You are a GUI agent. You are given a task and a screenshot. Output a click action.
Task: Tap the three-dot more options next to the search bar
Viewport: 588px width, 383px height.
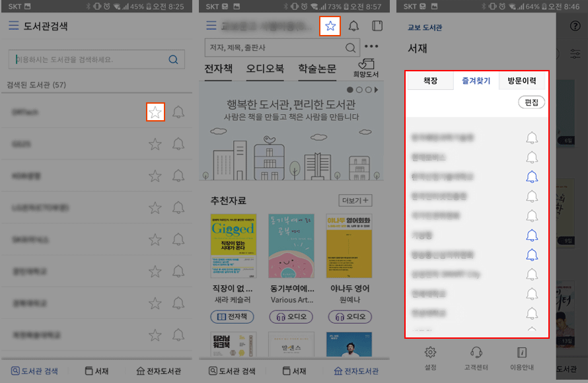(x=371, y=46)
